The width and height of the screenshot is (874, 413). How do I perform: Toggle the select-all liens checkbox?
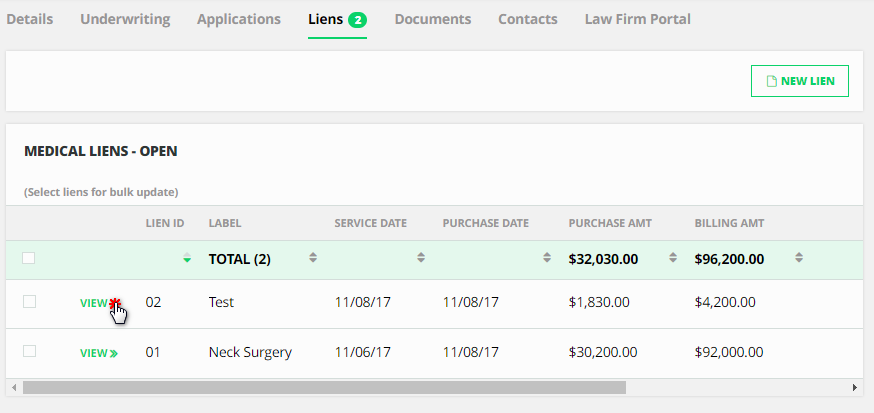(x=29, y=258)
